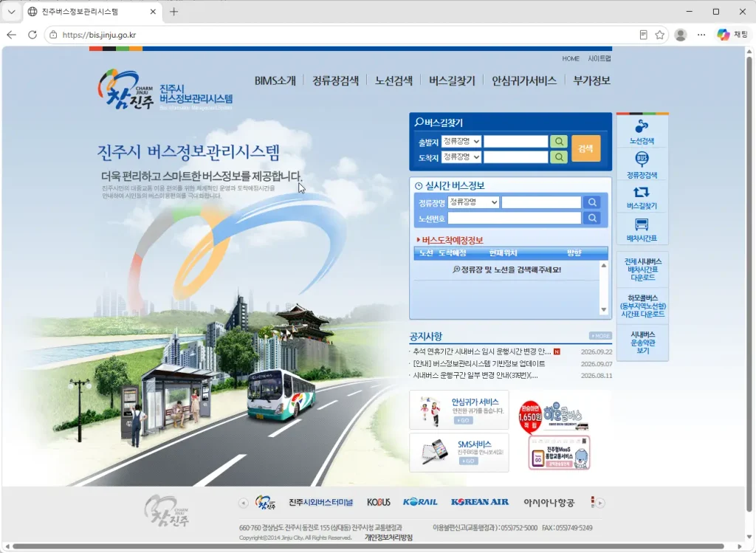Click the orange 검색 button
Screen dimensions: 756x553
tap(585, 148)
